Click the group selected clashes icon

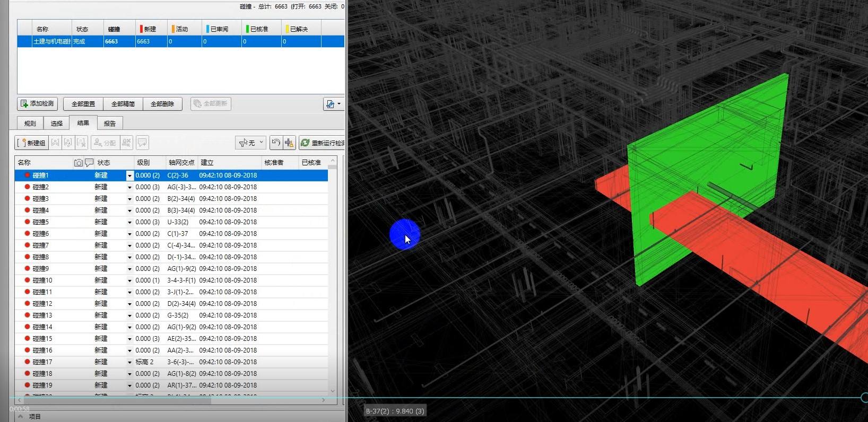(55, 143)
